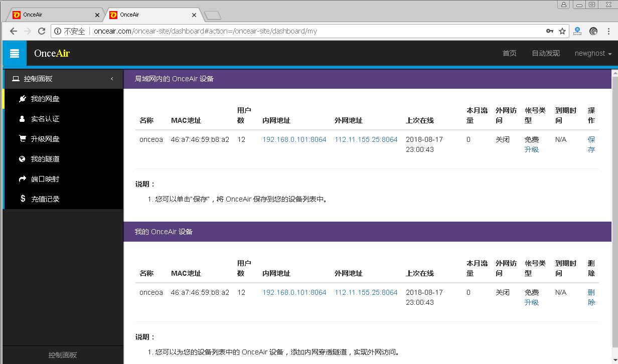Click 升级 link in LAN devices table
The height and width of the screenshot is (364, 618).
pos(532,149)
